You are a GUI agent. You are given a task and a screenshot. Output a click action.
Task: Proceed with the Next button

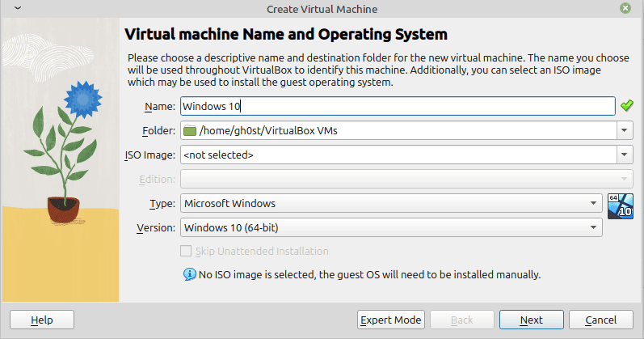click(532, 320)
